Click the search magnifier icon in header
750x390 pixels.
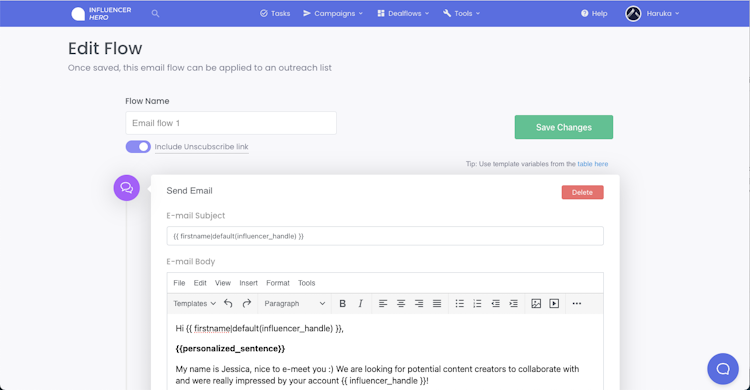[155, 13]
